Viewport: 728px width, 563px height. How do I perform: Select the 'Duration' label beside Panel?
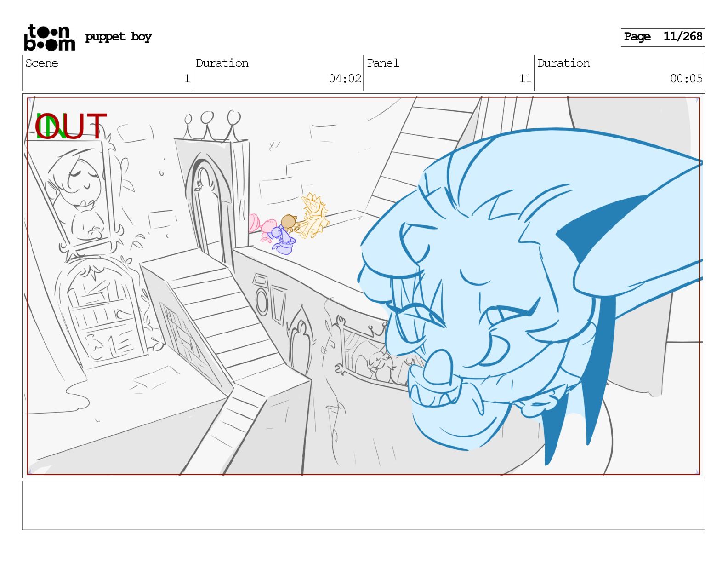(563, 63)
